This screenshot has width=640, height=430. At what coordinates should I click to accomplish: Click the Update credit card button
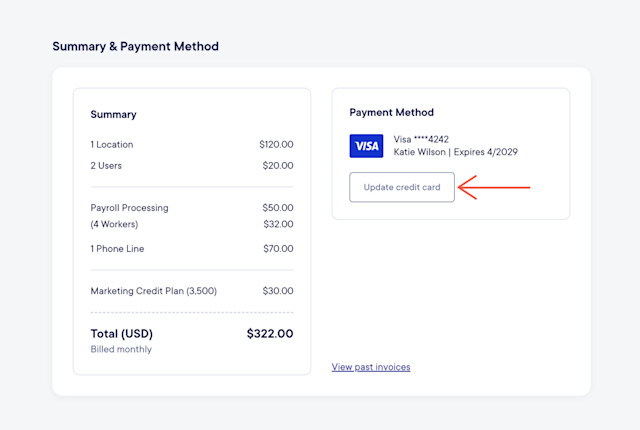[402, 187]
